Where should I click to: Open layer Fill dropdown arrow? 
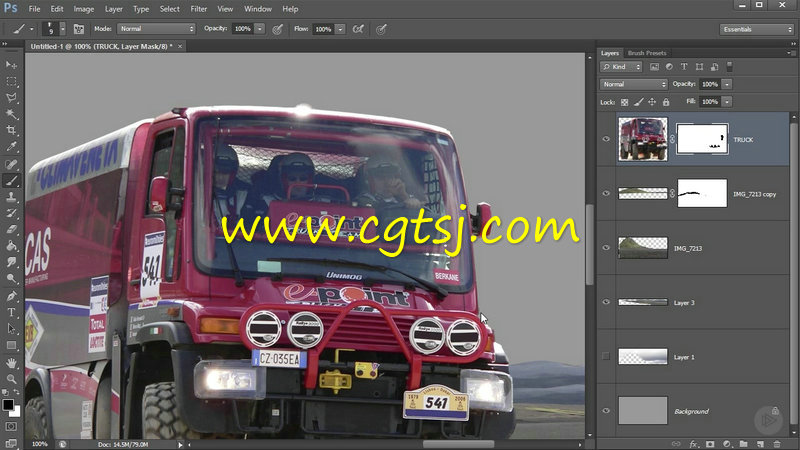[x=727, y=102]
